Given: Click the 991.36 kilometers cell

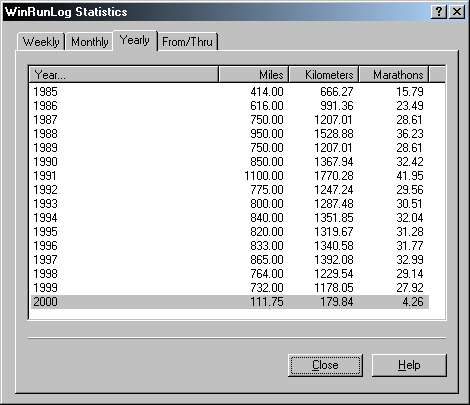Looking at the screenshot, I should tap(337, 106).
